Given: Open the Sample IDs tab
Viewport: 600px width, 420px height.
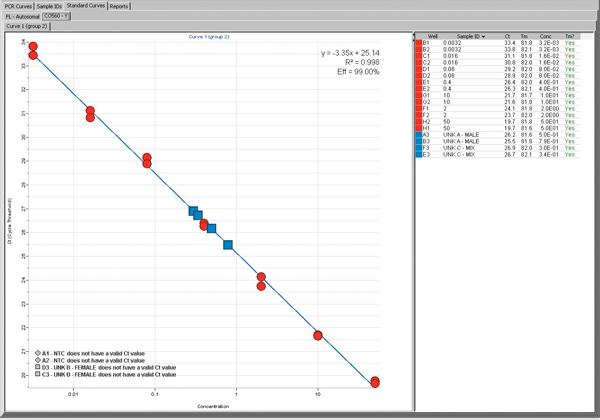Looking at the screenshot, I should coord(49,6).
